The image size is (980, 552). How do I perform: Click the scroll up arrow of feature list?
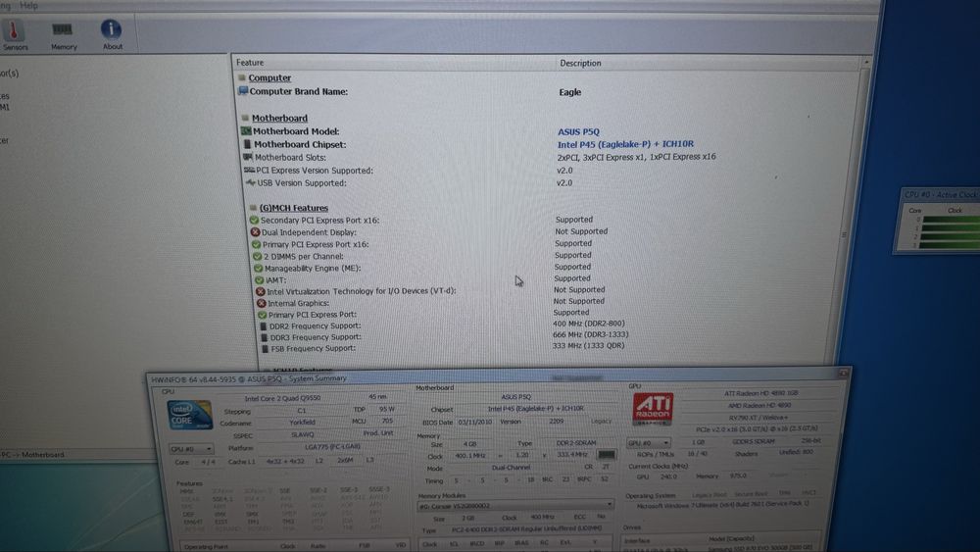pos(865,63)
